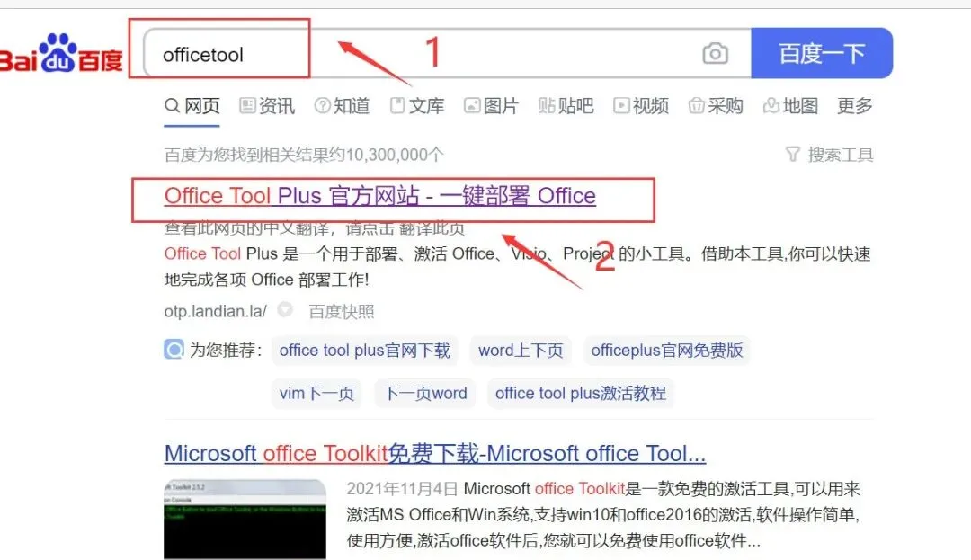Open the 知道 tab
The height and width of the screenshot is (560, 971).
(342, 106)
